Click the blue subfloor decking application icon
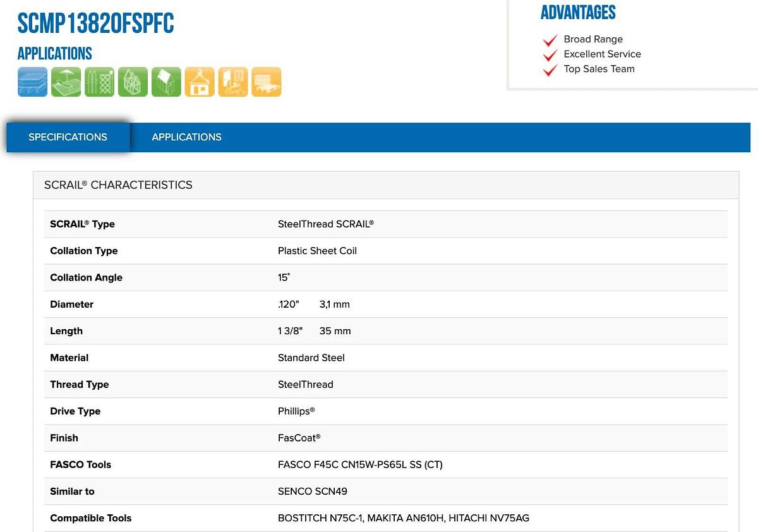758x532 pixels. click(32, 82)
